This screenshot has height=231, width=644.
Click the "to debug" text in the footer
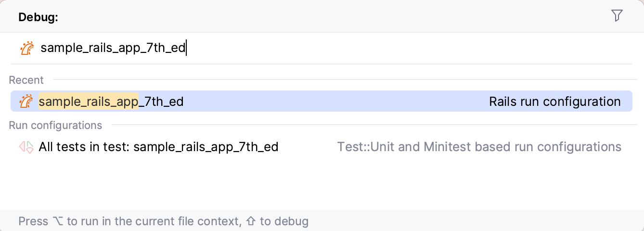[x=284, y=221]
